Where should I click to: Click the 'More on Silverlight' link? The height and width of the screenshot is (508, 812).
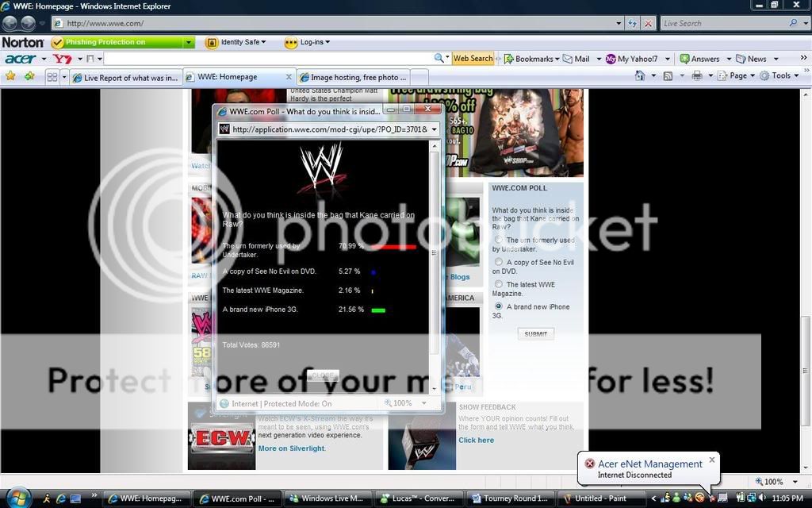(x=291, y=448)
